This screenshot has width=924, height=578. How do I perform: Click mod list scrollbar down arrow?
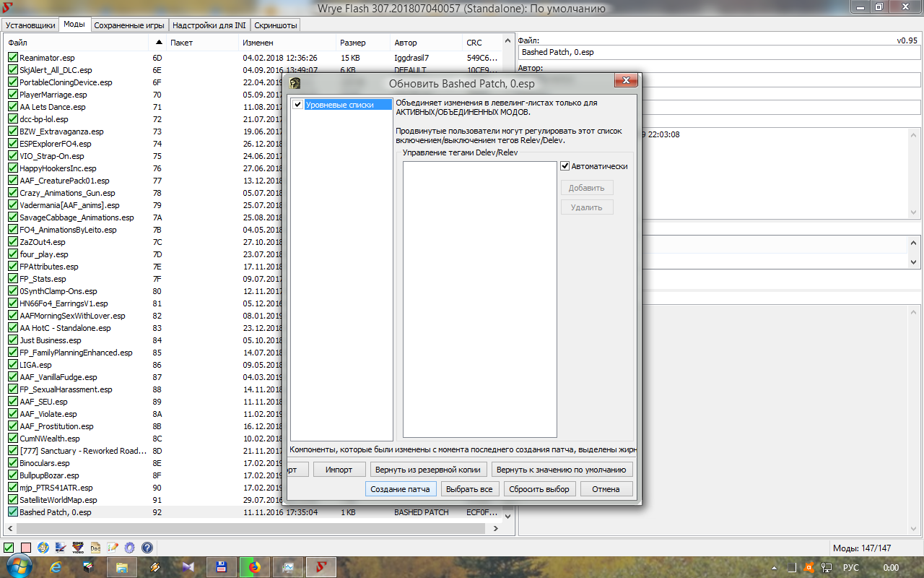tap(507, 516)
